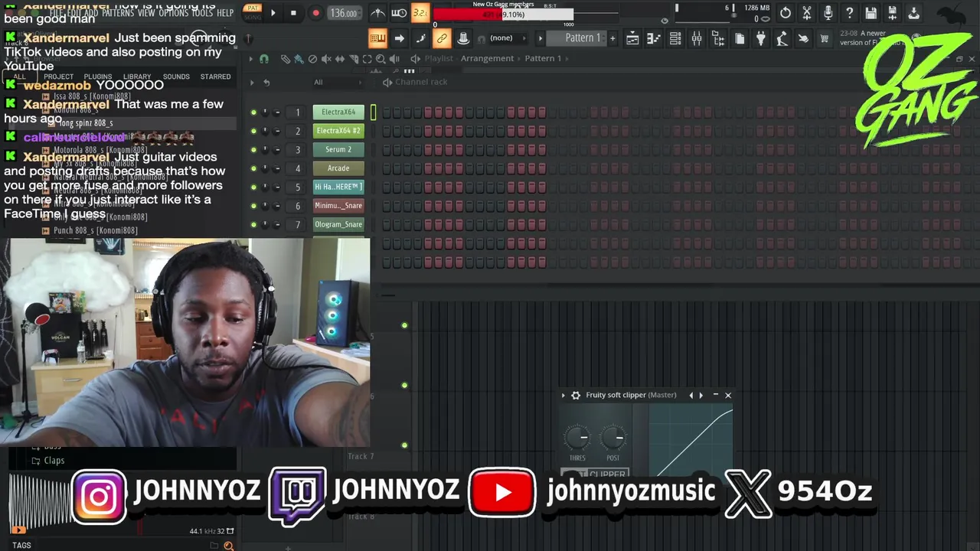
Task: Open the HELP menu
Action: click(225, 13)
